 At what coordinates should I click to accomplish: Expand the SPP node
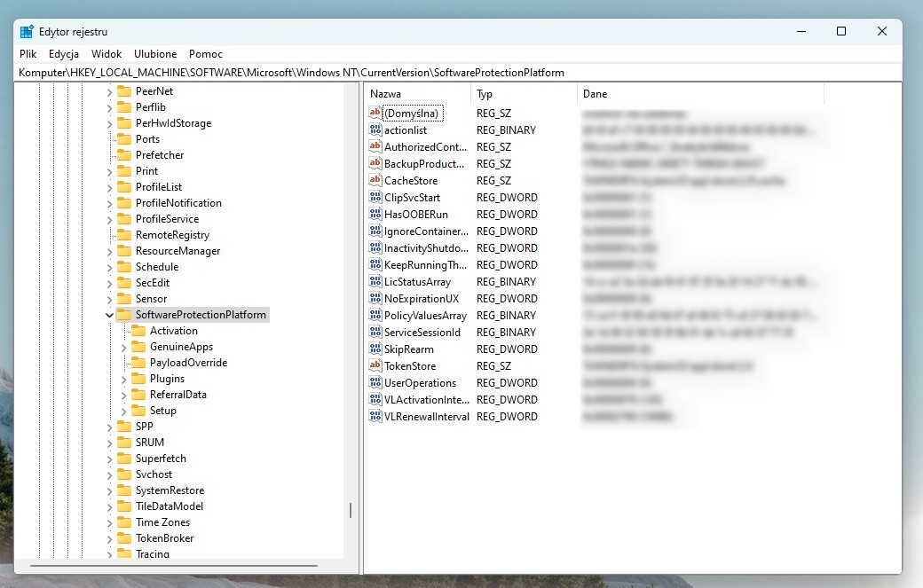click(107, 426)
